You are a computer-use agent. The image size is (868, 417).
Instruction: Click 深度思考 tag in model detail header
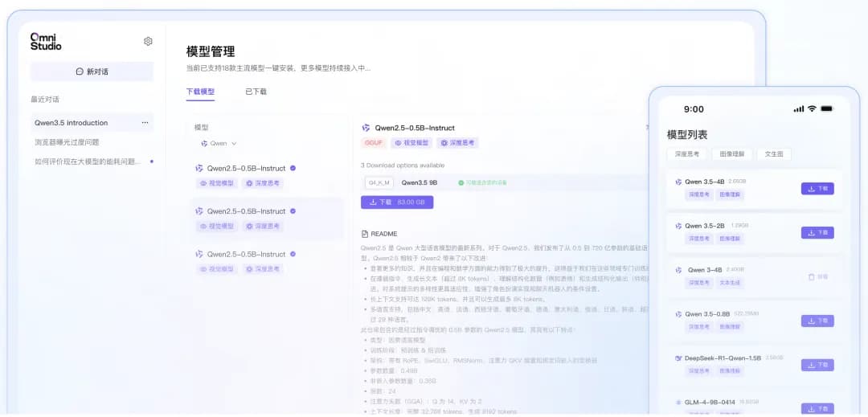pos(457,143)
